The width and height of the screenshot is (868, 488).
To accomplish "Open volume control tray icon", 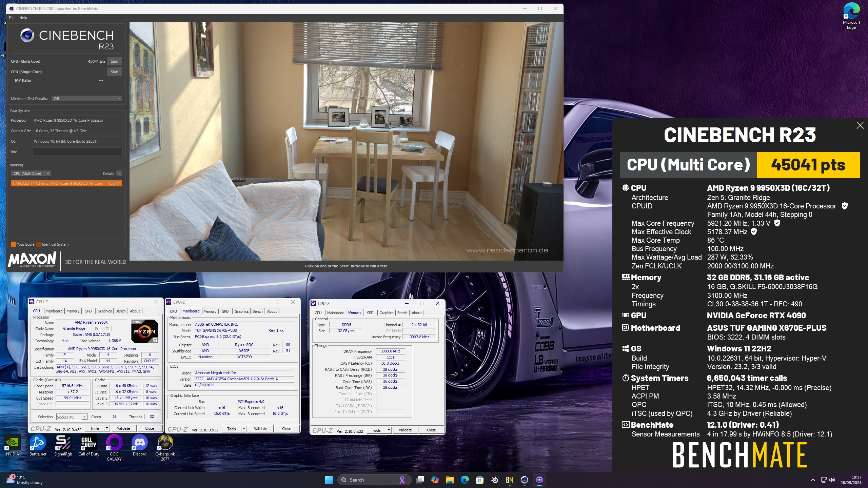I will tap(832, 480).
